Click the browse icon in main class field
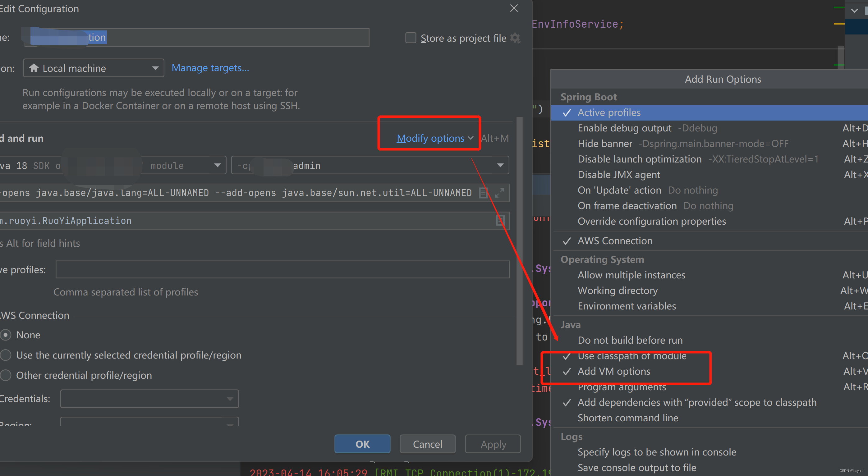The image size is (868, 476). [500, 221]
